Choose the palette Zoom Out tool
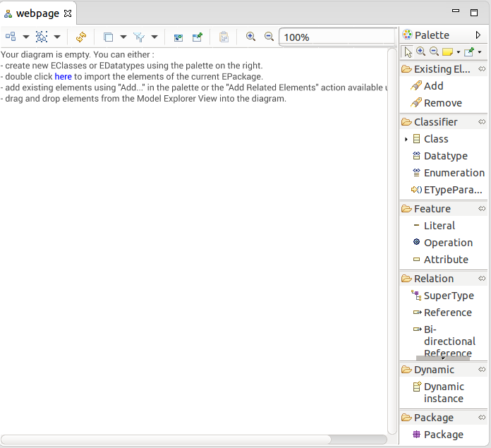 pyautogui.click(x=434, y=52)
